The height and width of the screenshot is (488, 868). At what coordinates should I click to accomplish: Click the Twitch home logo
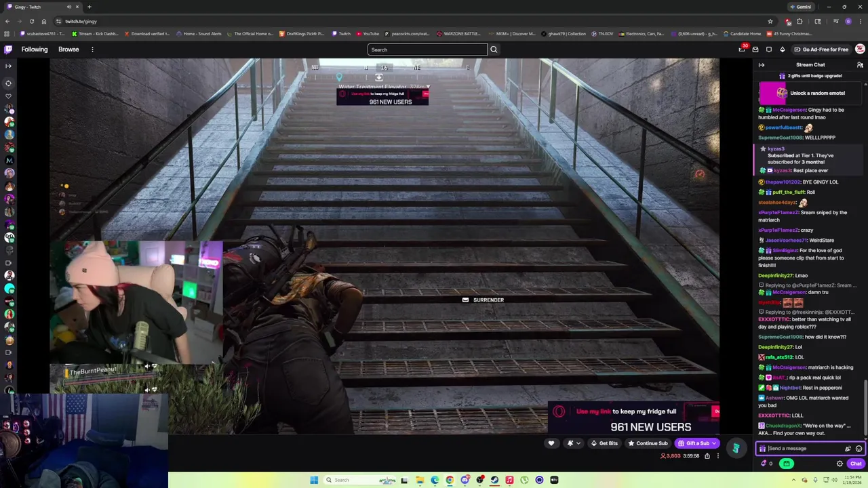tap(8, 49)
